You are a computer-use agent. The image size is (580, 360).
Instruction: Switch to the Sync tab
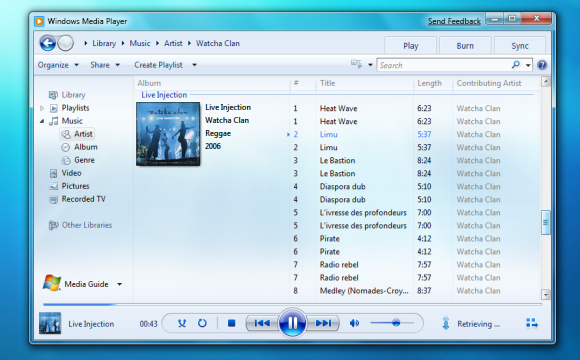click(520, 46)
